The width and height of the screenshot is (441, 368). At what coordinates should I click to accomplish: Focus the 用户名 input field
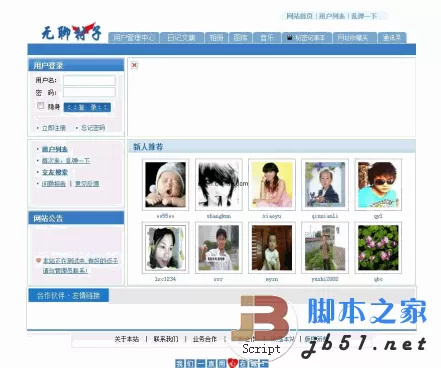[x=89, y=80]
